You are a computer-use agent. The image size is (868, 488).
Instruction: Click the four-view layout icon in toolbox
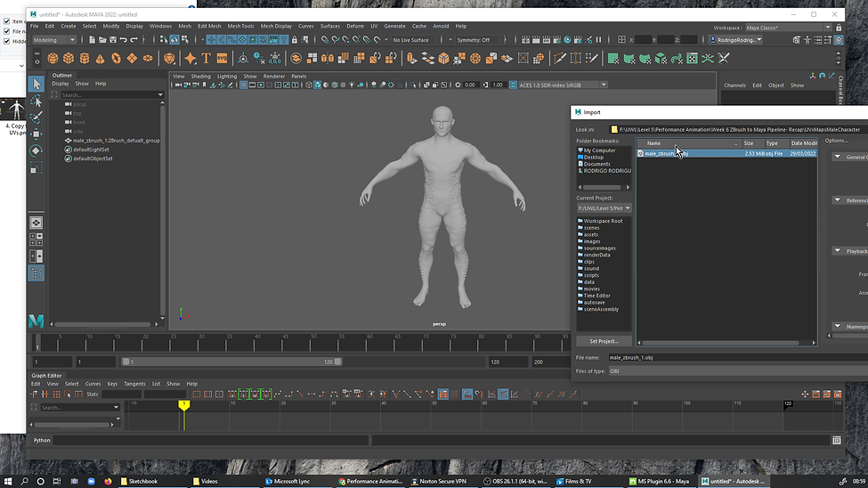point(36,240)
